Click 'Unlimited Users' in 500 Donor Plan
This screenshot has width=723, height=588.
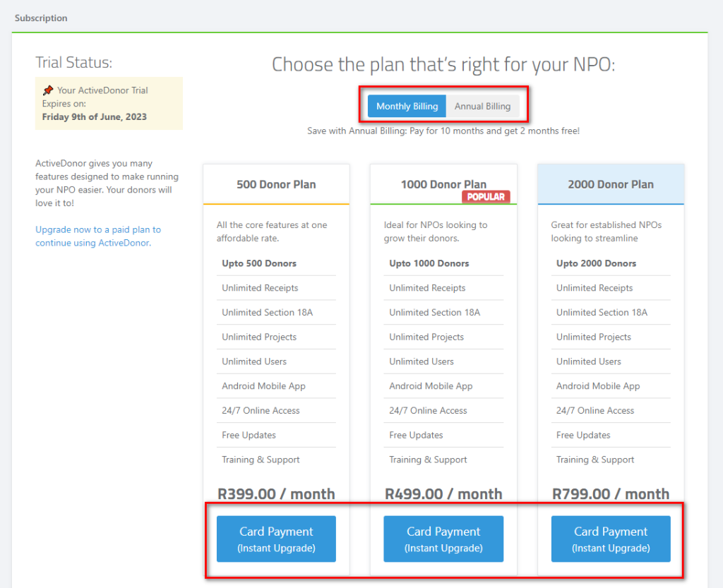pos(276,361)
